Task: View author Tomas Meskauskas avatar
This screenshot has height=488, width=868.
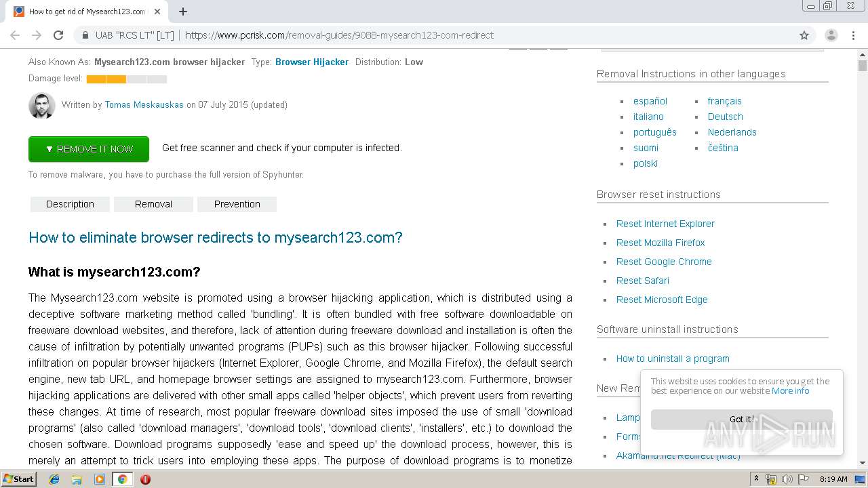Action: (42, 106)
